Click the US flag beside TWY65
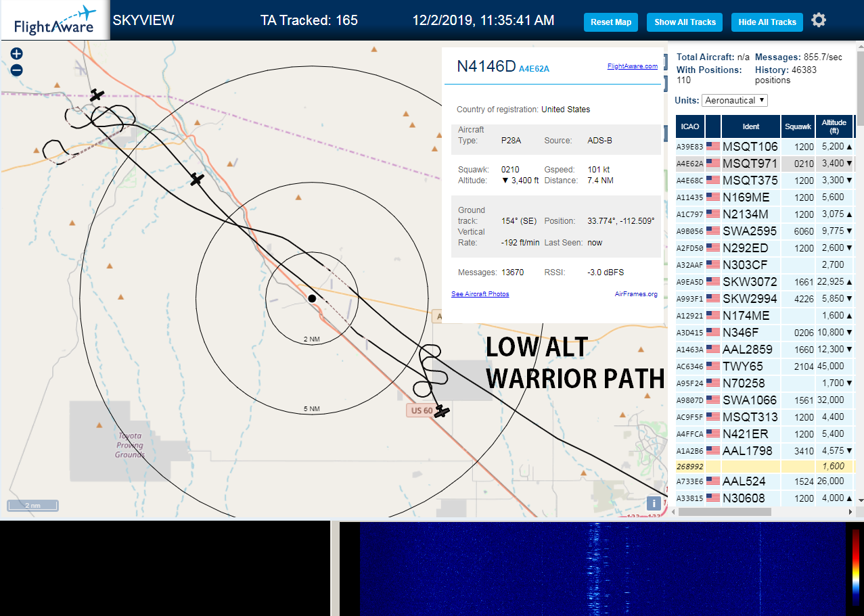 pos(713,366)
